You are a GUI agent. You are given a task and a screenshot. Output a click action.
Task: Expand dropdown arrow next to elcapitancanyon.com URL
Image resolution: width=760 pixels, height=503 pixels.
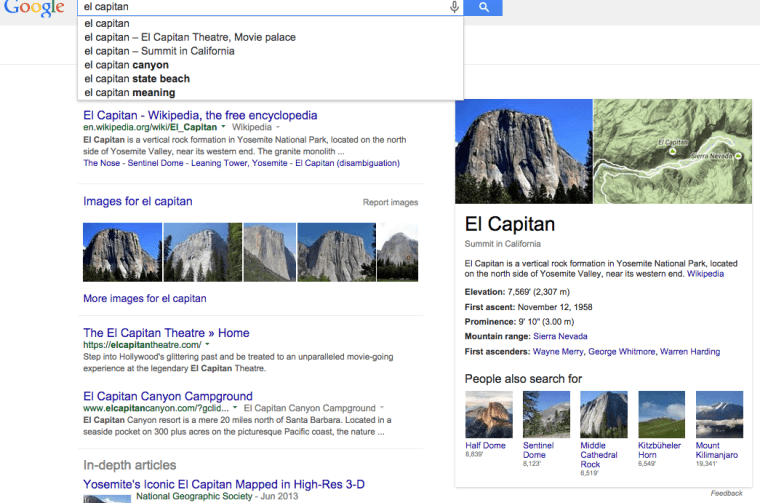tap(235, 408)
